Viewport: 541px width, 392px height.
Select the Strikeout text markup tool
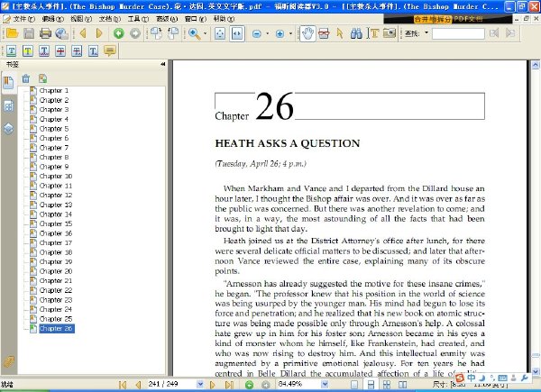coord(60,51)
